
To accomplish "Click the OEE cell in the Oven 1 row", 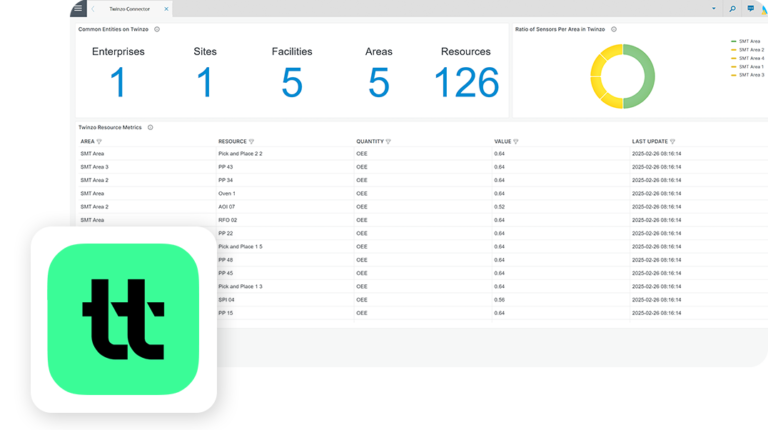I will (361, 193).
